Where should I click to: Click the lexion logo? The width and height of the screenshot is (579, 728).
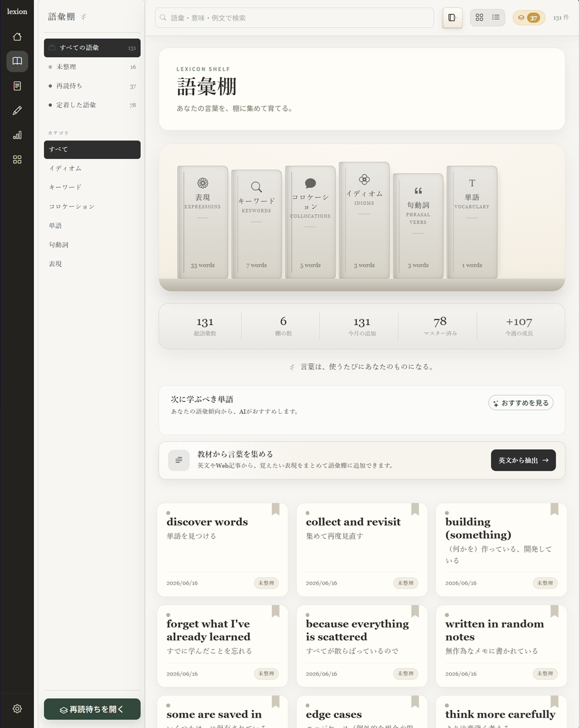tap(17, 11)
